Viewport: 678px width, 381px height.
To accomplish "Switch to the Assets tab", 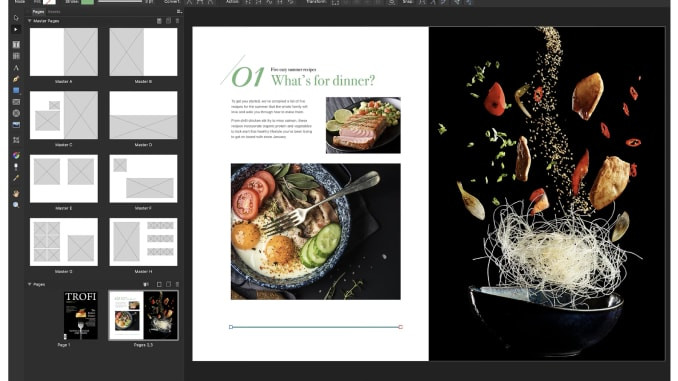I will point(54,12).
